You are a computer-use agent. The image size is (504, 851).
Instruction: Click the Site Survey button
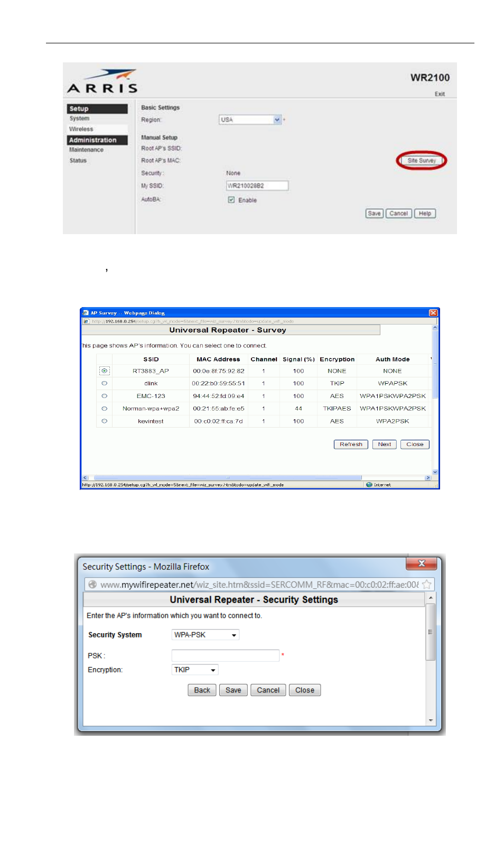[421, 160]
